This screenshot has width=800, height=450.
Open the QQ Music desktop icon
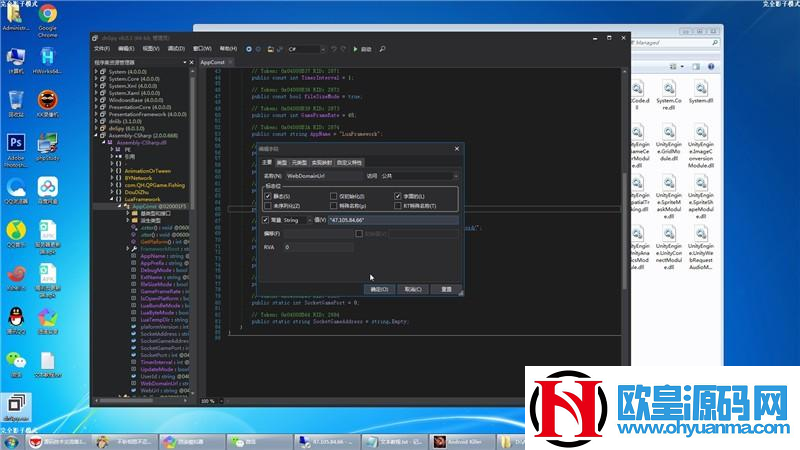tap(16, 234)
